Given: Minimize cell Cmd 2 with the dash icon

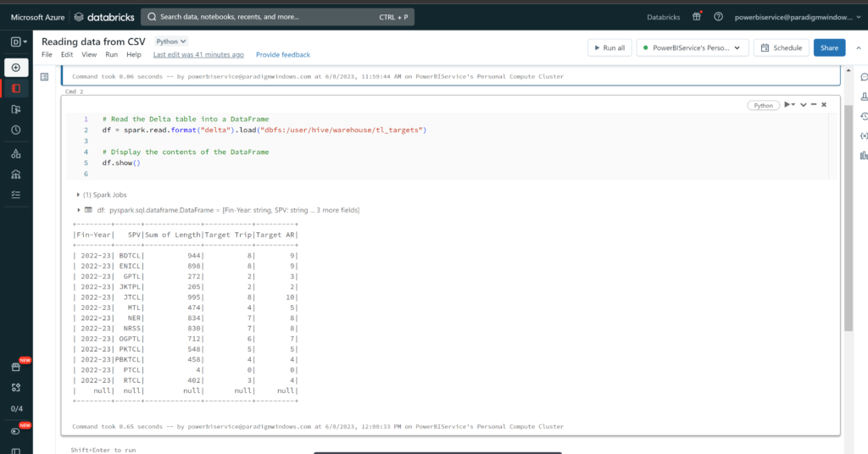Looking at the screenshot, I should (814, 104).
